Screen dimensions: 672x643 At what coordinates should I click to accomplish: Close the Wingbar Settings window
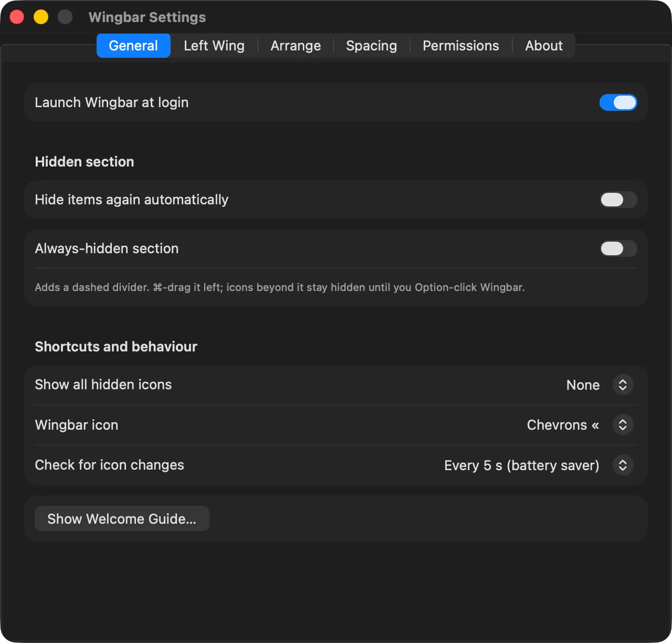pos(17,17)
